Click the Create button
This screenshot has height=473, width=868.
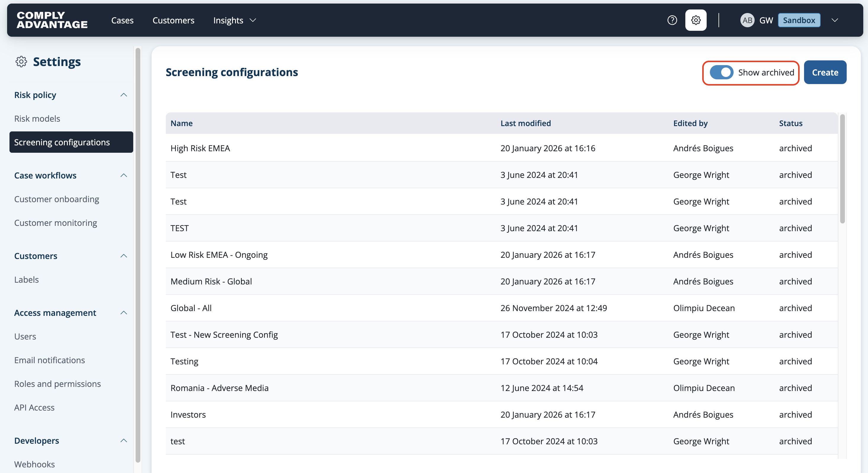(x=825, y=73)
